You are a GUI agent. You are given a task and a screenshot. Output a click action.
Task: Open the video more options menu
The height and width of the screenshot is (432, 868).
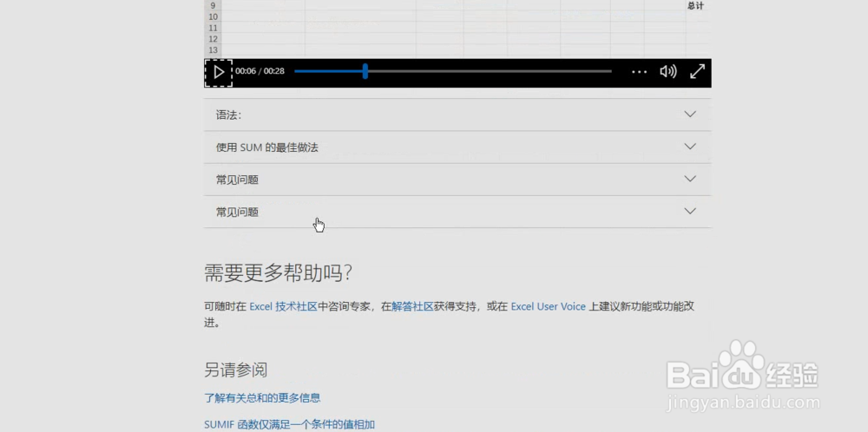[x=640, y=72]
